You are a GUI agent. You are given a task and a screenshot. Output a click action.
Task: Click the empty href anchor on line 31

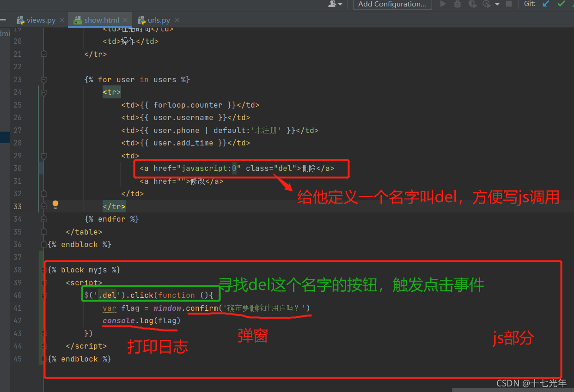tap(182, 181)
